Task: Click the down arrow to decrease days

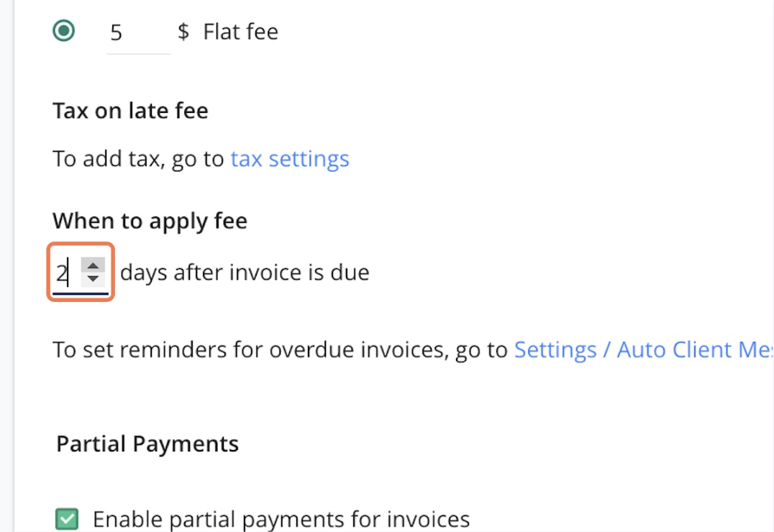Action: coord(94,278)
